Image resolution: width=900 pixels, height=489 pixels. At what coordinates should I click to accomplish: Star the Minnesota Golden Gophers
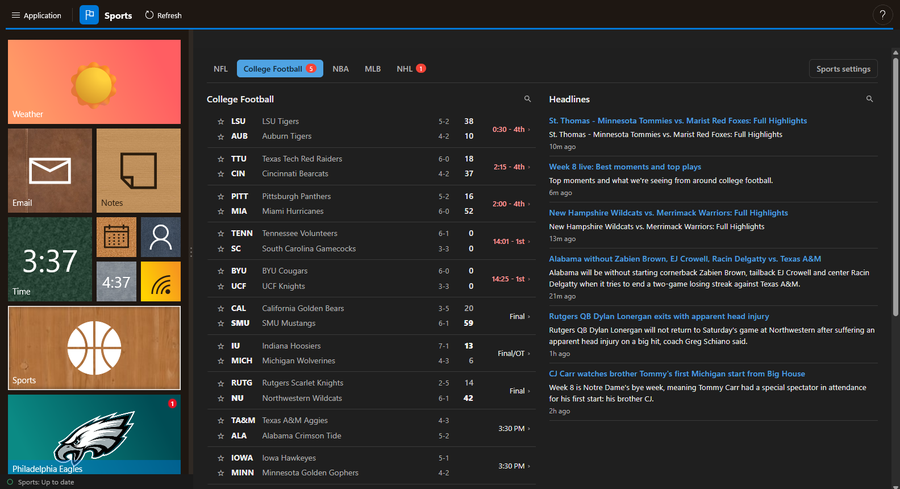(x=220, y=473)
